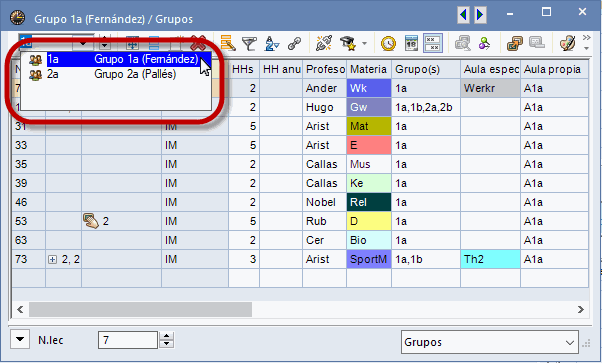Go to the previous element with left arrow
Image resolution: width=602 pixels, height=363 pixels.
pos(463,15)
